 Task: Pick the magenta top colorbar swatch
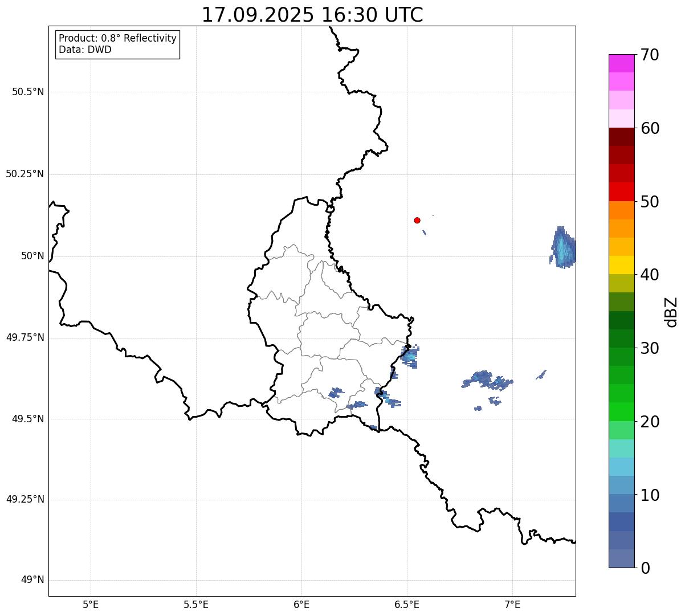click(621, 63)
